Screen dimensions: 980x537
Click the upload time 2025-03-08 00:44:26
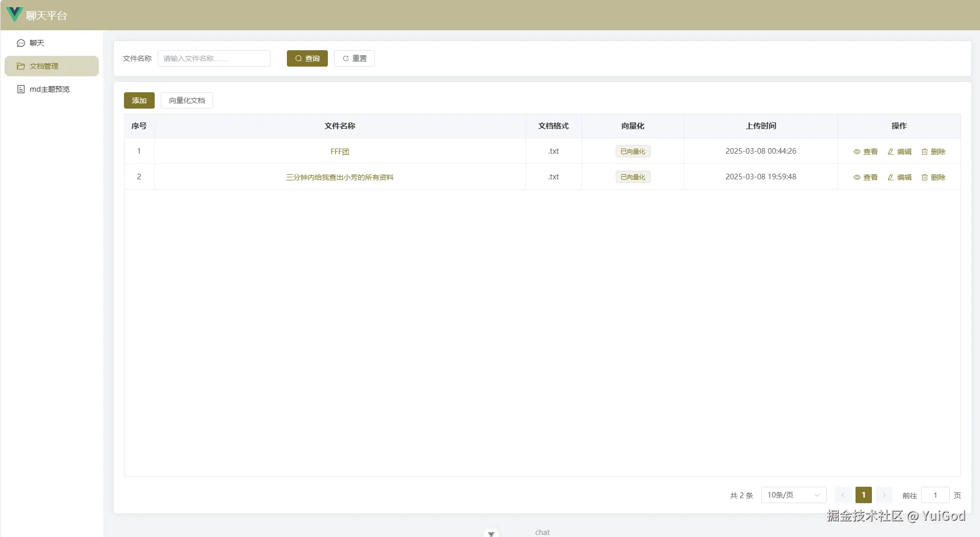tap(761, 151)
